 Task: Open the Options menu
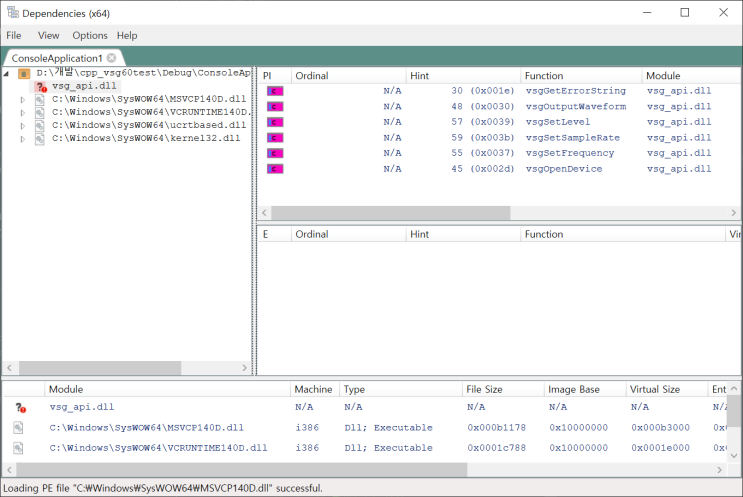(89, 35)
